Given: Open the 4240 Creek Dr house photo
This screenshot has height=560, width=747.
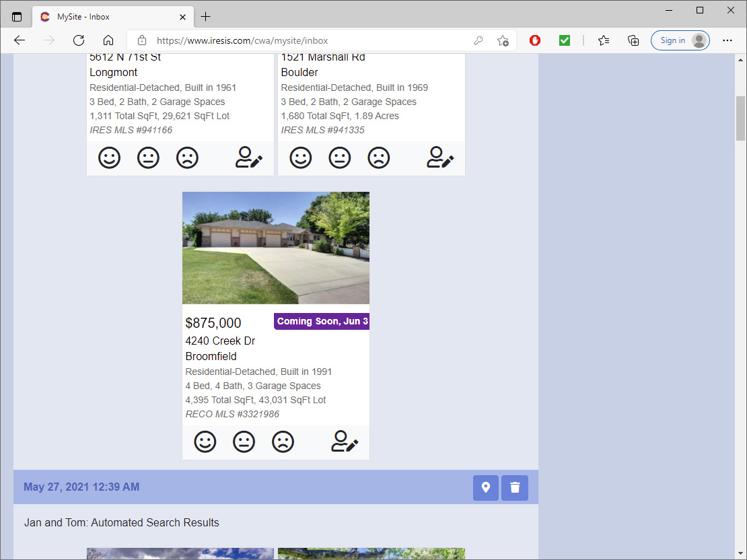Looking at the screenshot, I should (276, 248).
